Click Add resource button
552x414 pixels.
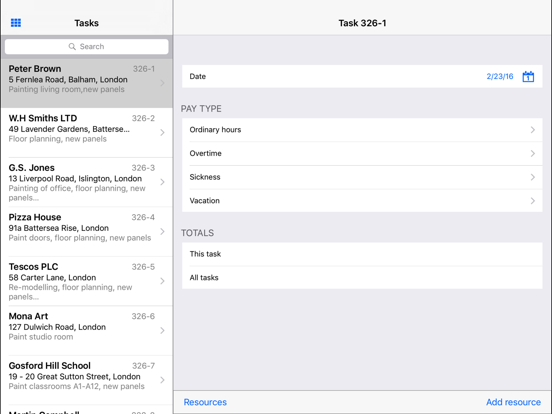[x=513, y=402]
